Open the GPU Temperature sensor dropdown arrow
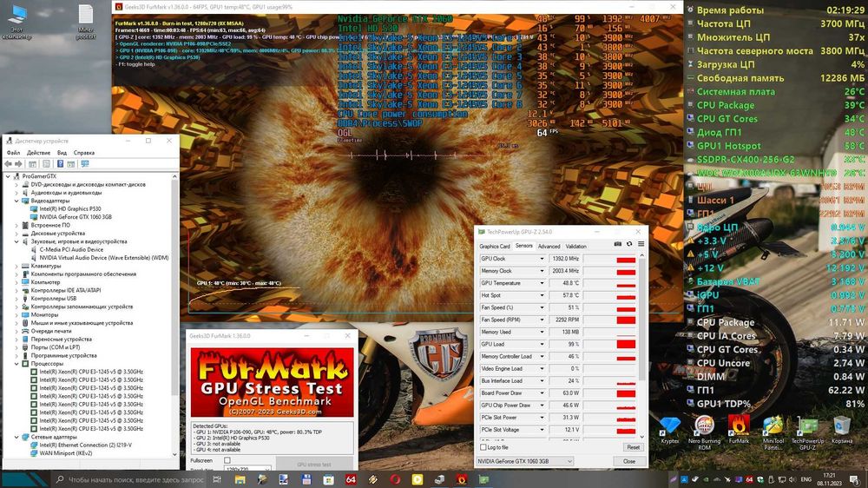 click(542, 283)
